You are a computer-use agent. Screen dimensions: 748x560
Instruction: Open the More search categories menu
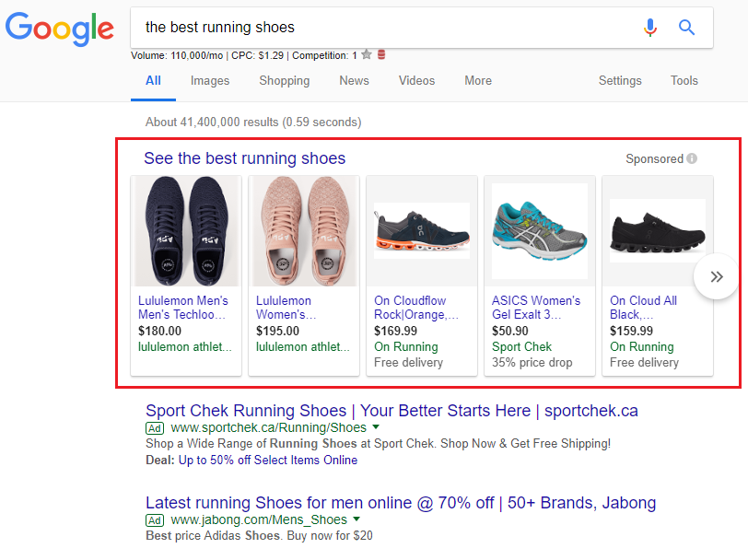[x=477, y=81]
